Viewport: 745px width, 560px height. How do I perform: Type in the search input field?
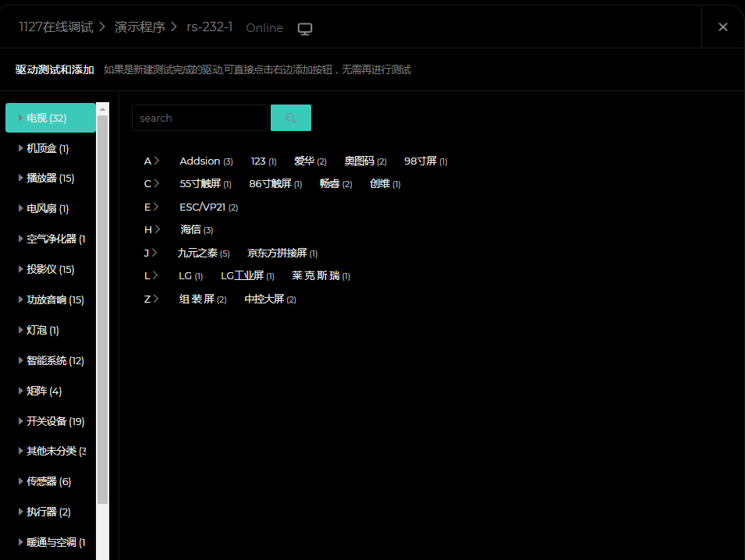point(199,118)
